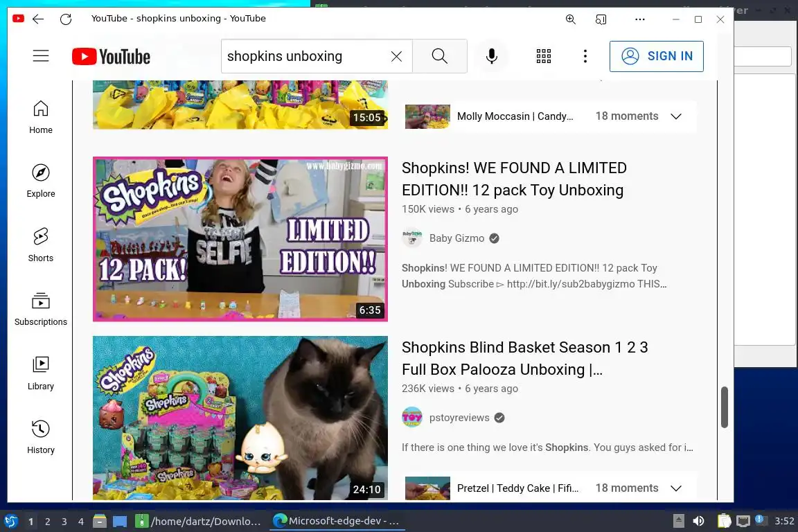Switch to workspace 2 in the taskbar

[47, 522]
